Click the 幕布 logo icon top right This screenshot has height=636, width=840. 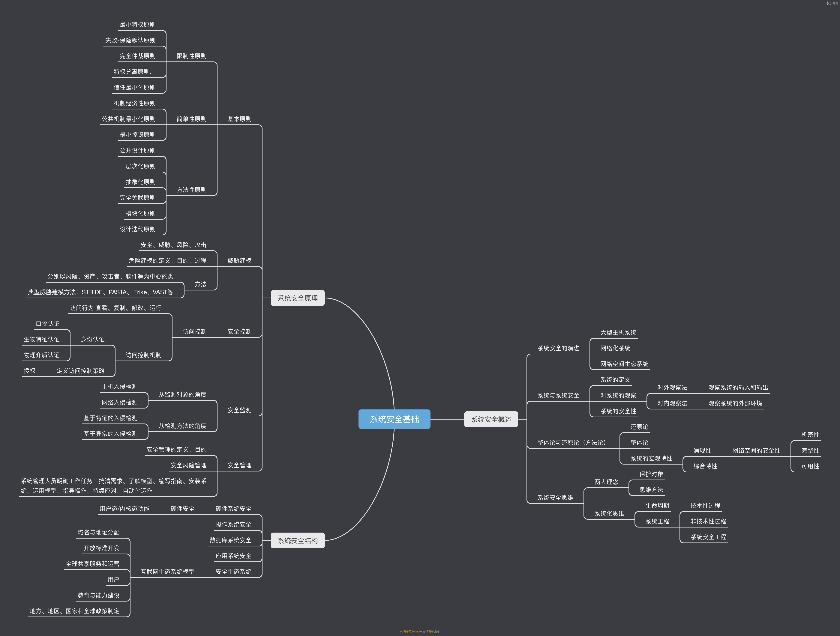coord(829,3)
